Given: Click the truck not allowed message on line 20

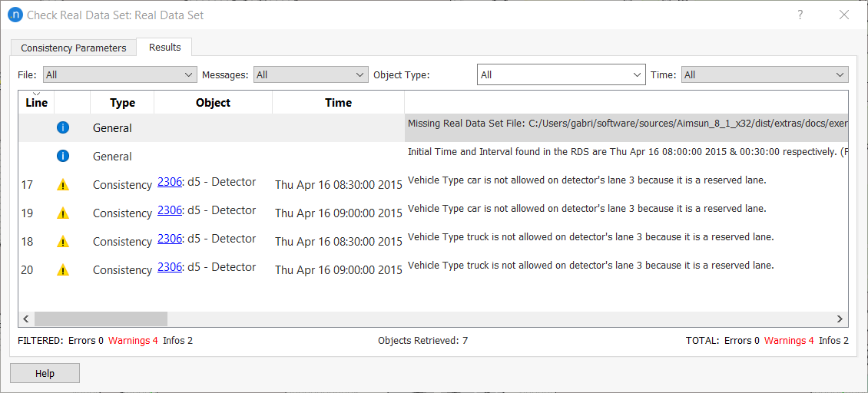Looking at the screenshot, I should point(590,266).
